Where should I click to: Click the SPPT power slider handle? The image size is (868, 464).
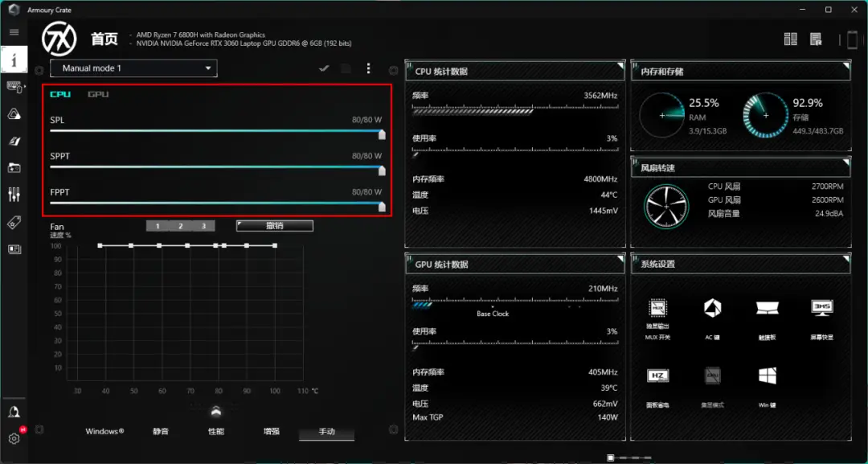(382, 170)
